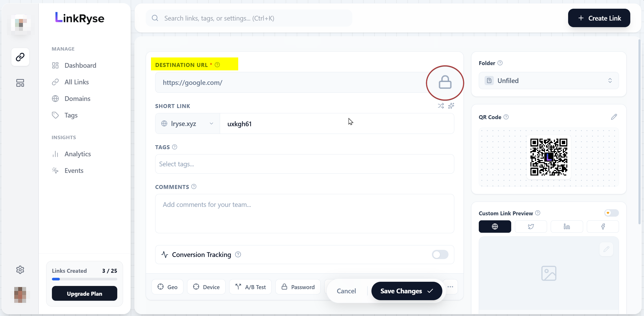644x316 pixels.
Task: Toggle the Custom Link Preview switch
Action: (x=611, y=213)
